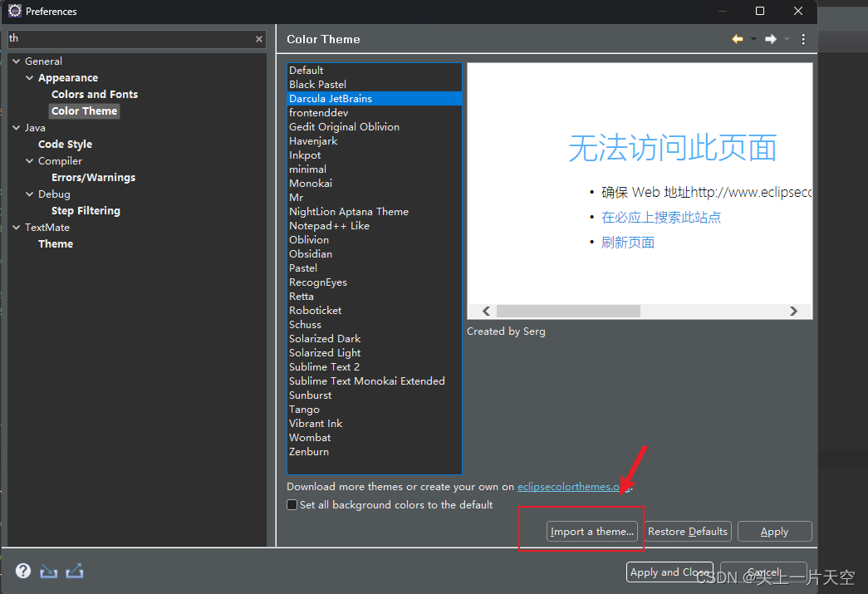Select the Darcula JetBrains theme
This screenshot has height=594, width=868.
click(x=375, y=99)
